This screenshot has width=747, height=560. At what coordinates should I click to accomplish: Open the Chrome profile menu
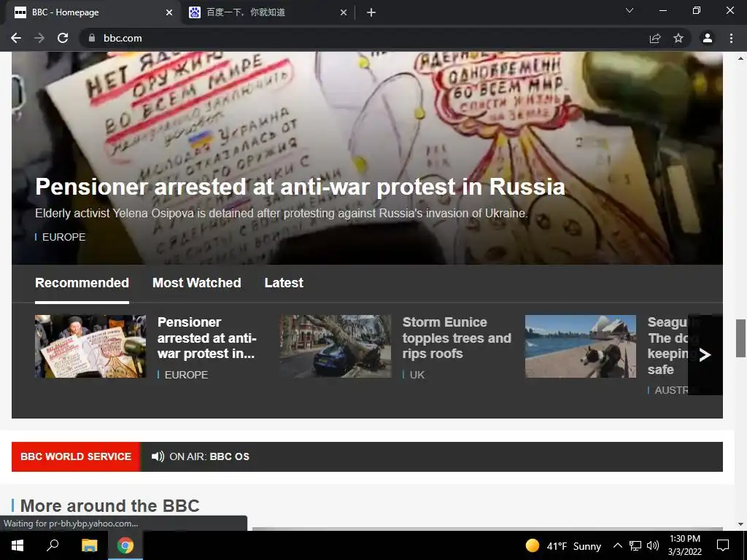click(708, 38)
